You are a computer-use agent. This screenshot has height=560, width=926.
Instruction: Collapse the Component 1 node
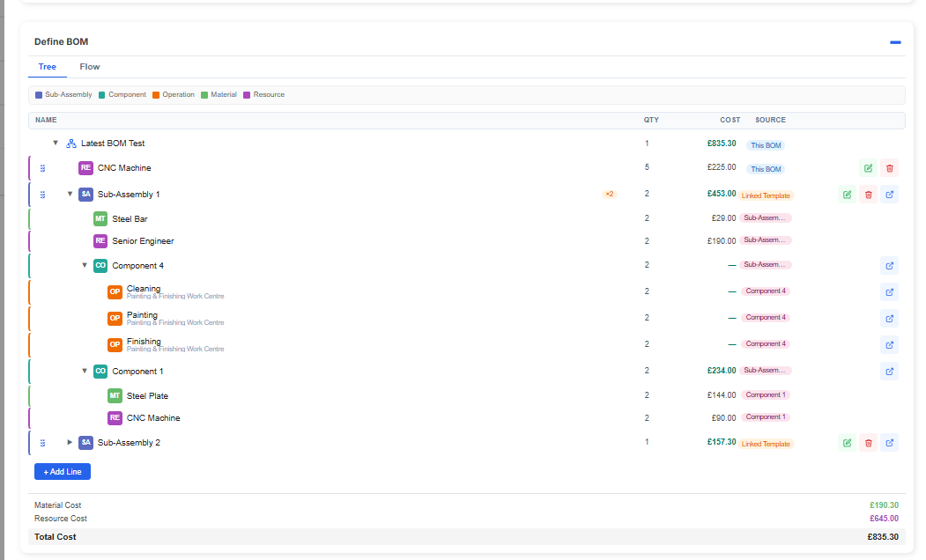[x=85, y=371]
